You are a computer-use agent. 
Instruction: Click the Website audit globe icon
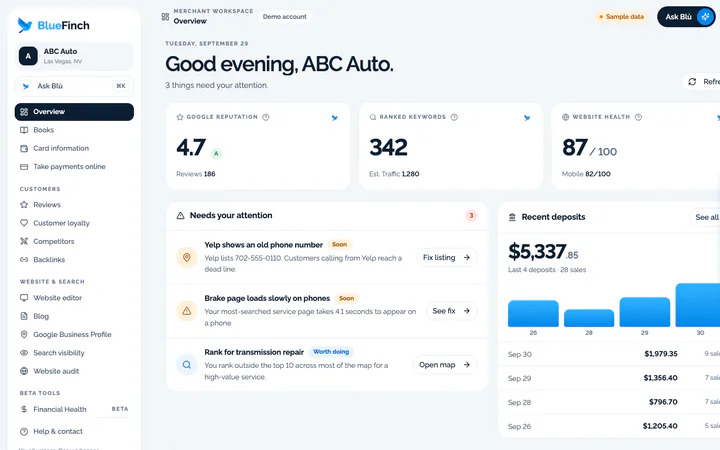coord(24,371)
